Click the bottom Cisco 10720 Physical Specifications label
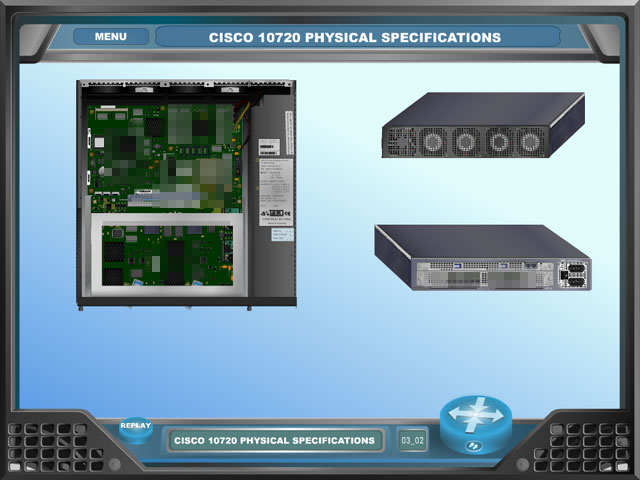Screen dimensions: 640x480 (x=274, y=440)
